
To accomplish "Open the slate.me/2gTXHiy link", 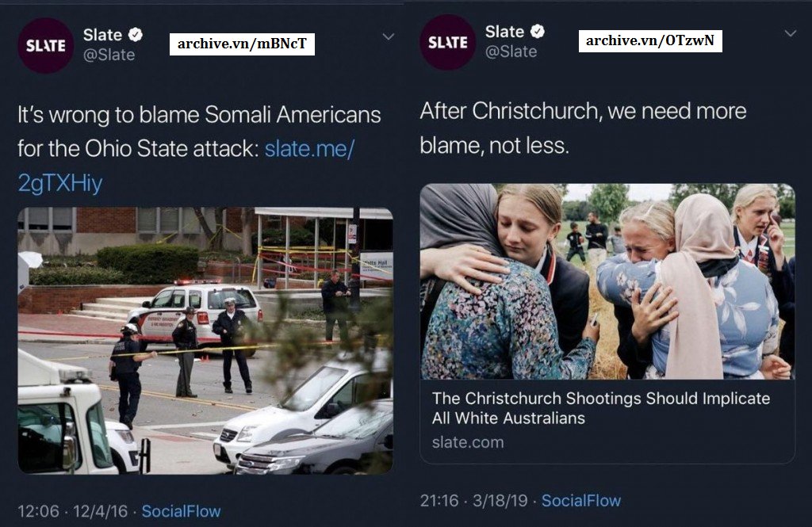I will tap(186, 166).
